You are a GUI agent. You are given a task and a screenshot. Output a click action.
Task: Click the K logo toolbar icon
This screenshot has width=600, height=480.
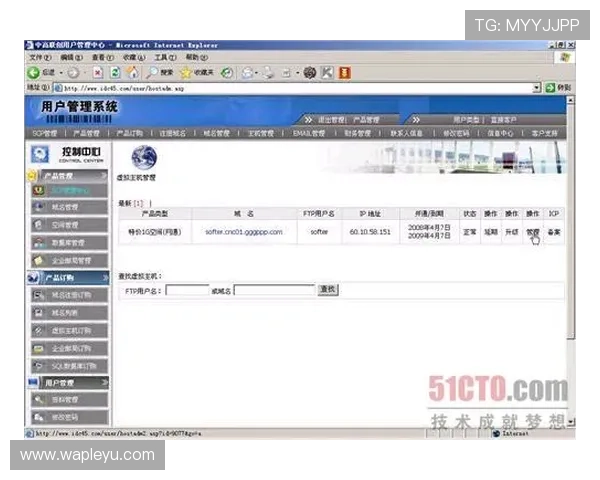coord(327,73)
